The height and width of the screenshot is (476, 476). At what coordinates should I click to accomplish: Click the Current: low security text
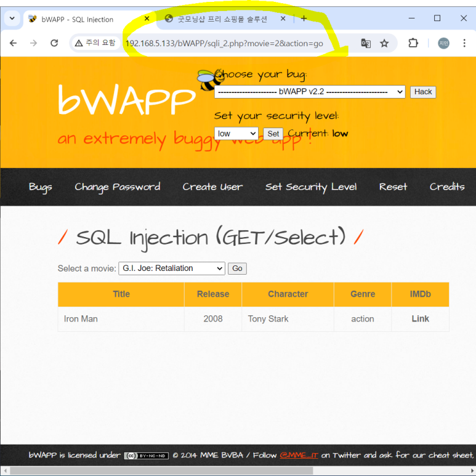tap(318, 133)
